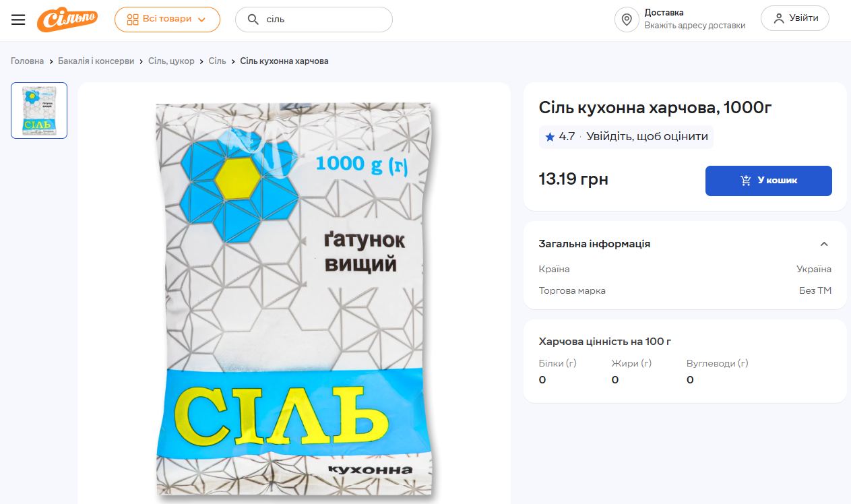Add the salt to cart with У кошик
Screen dimensions: 851x504
pyautogui.click(x=769, y=181)
